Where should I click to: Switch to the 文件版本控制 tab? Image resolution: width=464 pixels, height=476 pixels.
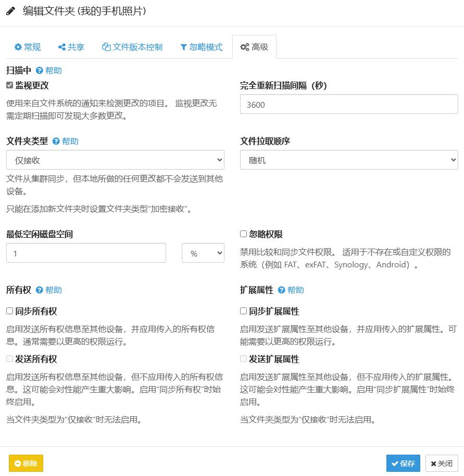coord(132,47)
